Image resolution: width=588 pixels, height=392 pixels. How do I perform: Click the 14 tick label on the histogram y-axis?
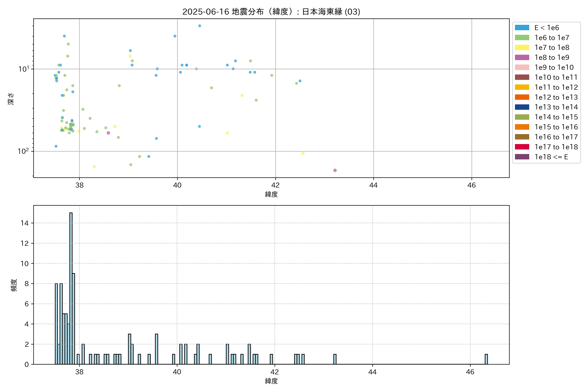pyautogui.click(x=24, y=223)
